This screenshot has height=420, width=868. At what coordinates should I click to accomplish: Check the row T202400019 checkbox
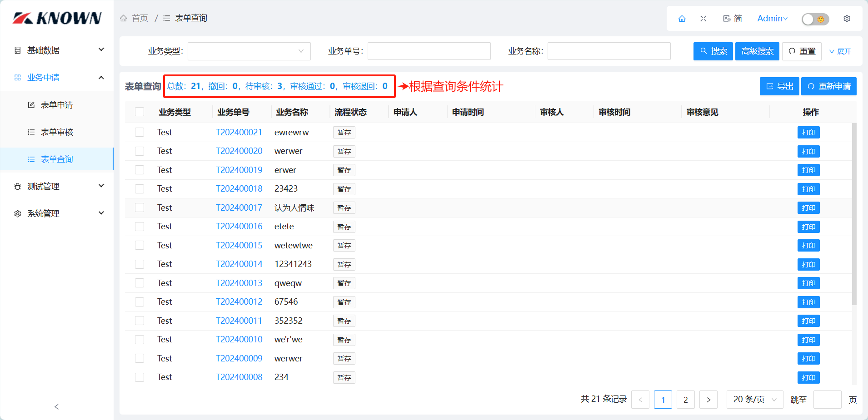tap(140, 170)
